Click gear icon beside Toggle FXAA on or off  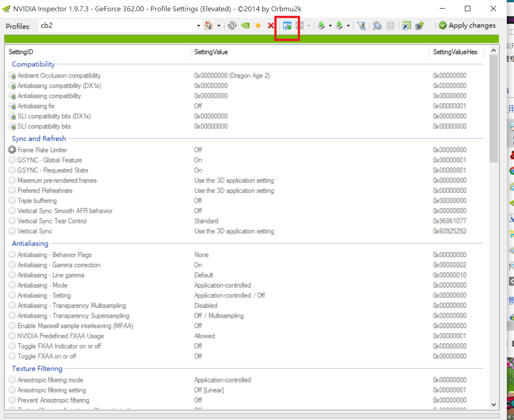coord(12,356)
